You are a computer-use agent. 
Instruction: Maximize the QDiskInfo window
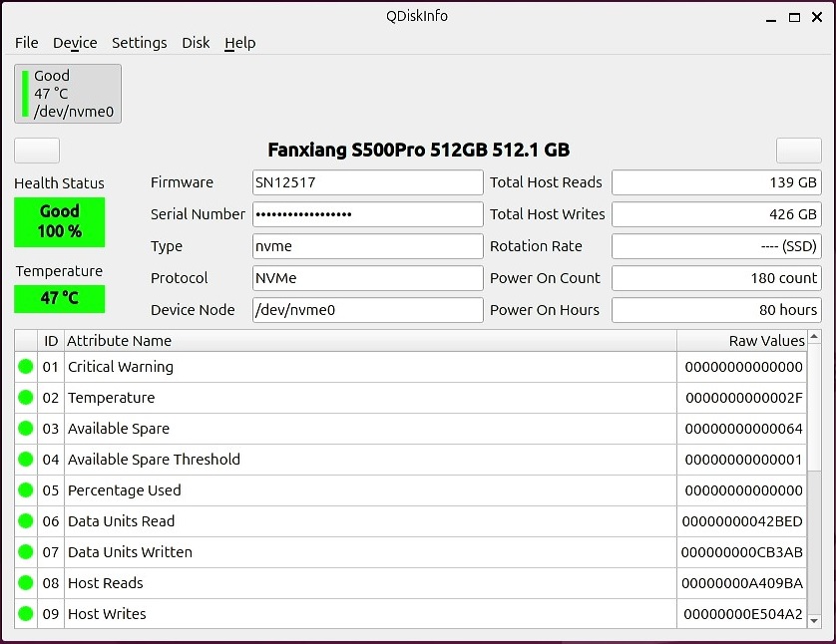pos(794,18)
